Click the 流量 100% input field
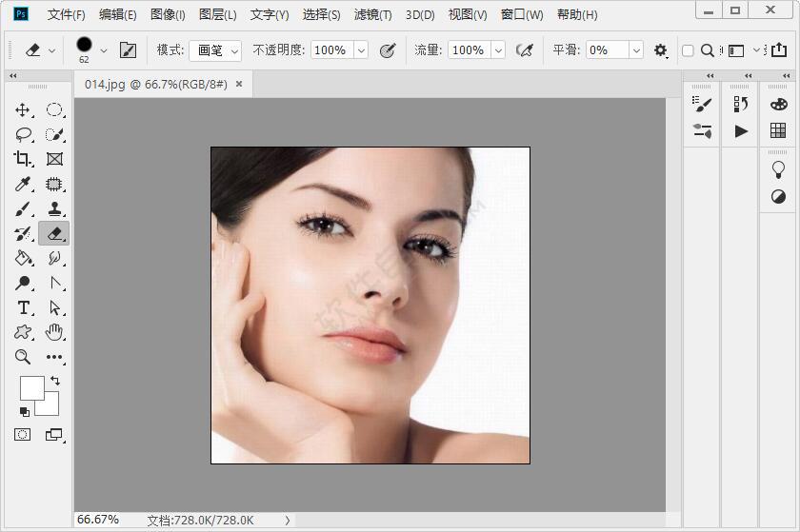The image size is (800, 532). (470, 50)
